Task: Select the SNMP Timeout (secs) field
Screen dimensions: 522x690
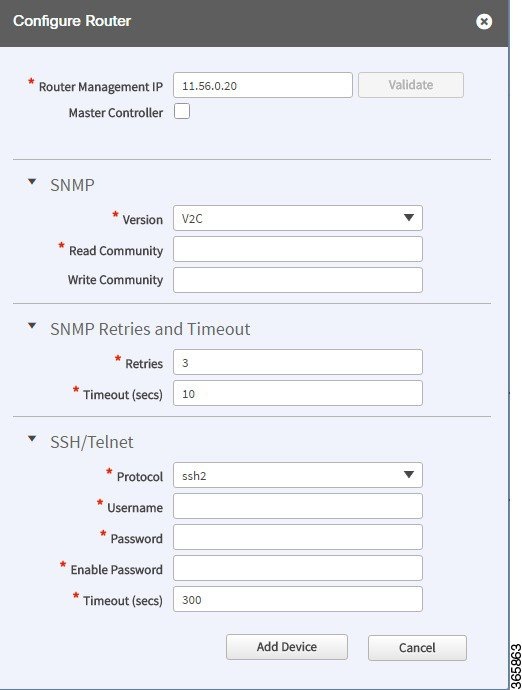Action: click(298, 393)
